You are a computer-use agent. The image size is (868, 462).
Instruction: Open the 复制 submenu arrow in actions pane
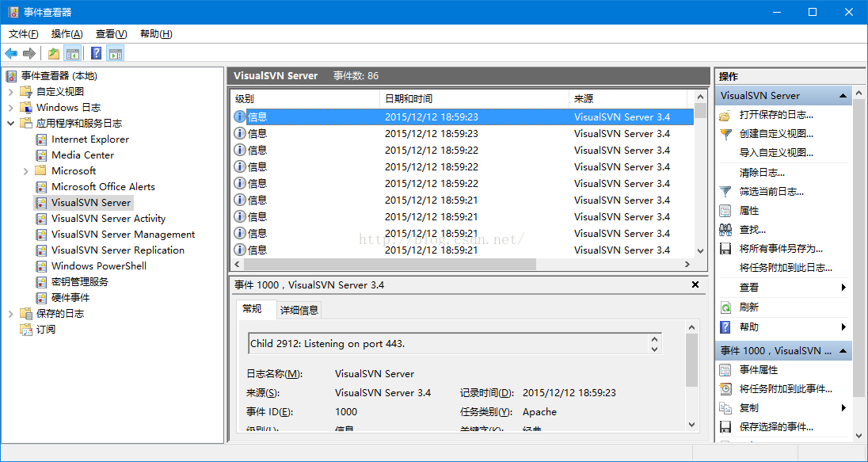pos(843,408)
